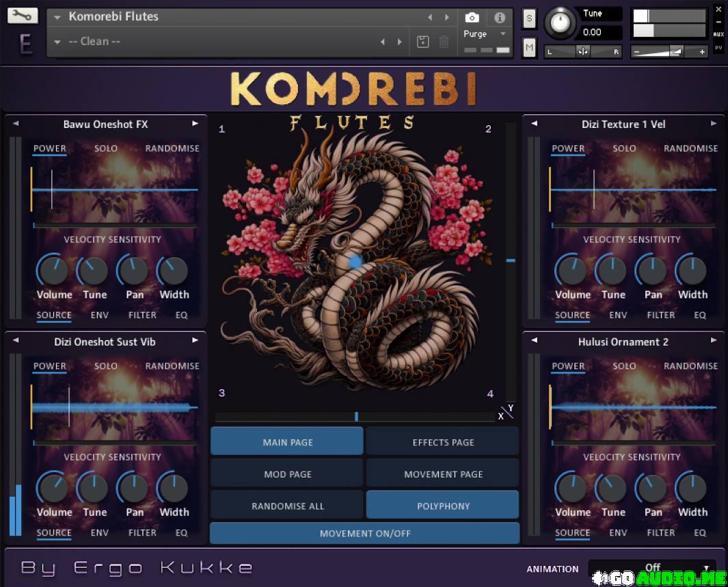This screenshot has width=728, height=587.
Task: Toggle SOLO for Bawu Oneshot FX
Action: (106, 148)
